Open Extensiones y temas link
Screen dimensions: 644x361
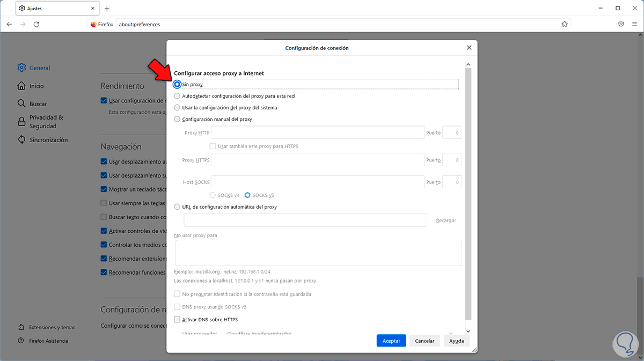click(52, 327)
